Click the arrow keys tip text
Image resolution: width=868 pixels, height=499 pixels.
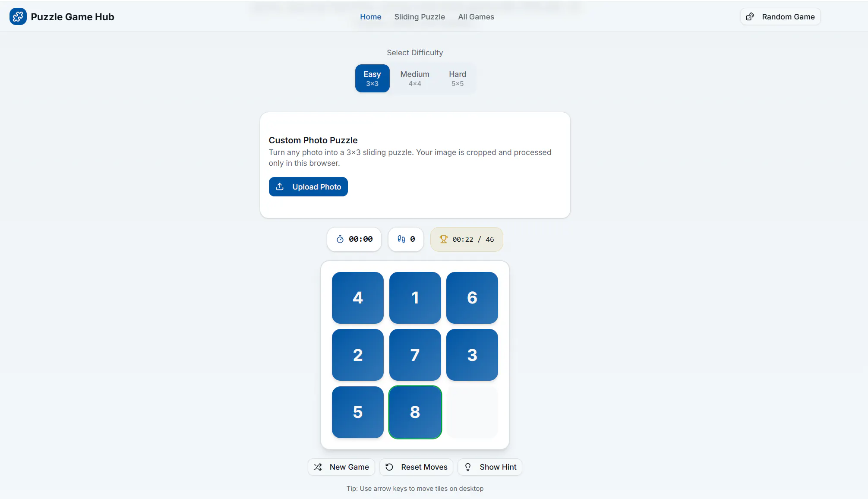[x=415, y=489]
